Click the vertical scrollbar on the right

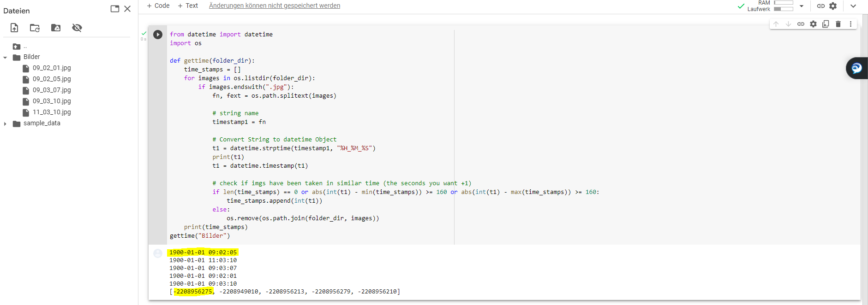pos(864,159)
